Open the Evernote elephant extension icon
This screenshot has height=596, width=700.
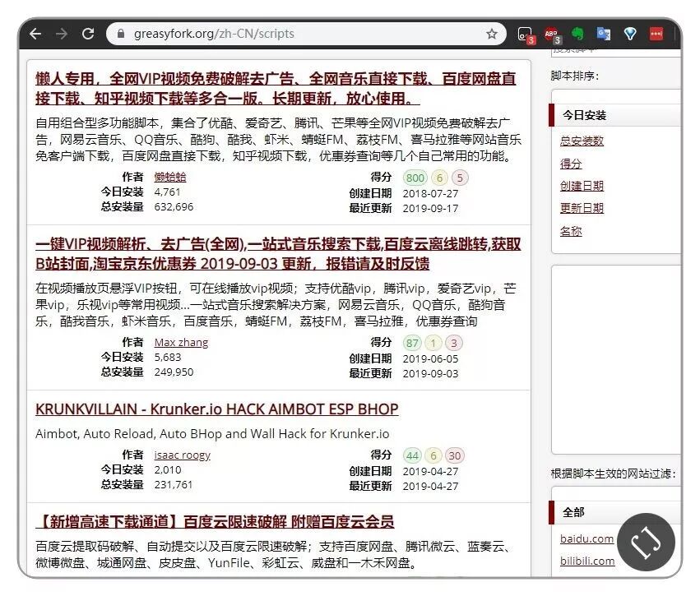577,34
